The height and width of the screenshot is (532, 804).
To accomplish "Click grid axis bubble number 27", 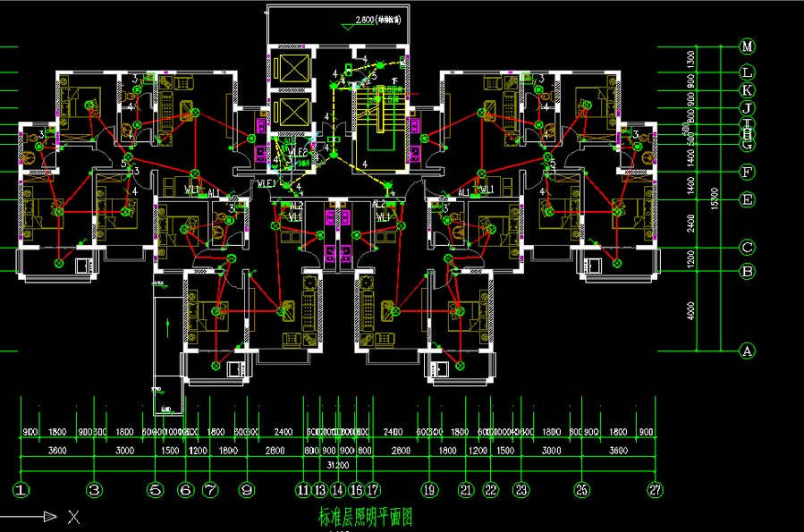I will 657,489.
